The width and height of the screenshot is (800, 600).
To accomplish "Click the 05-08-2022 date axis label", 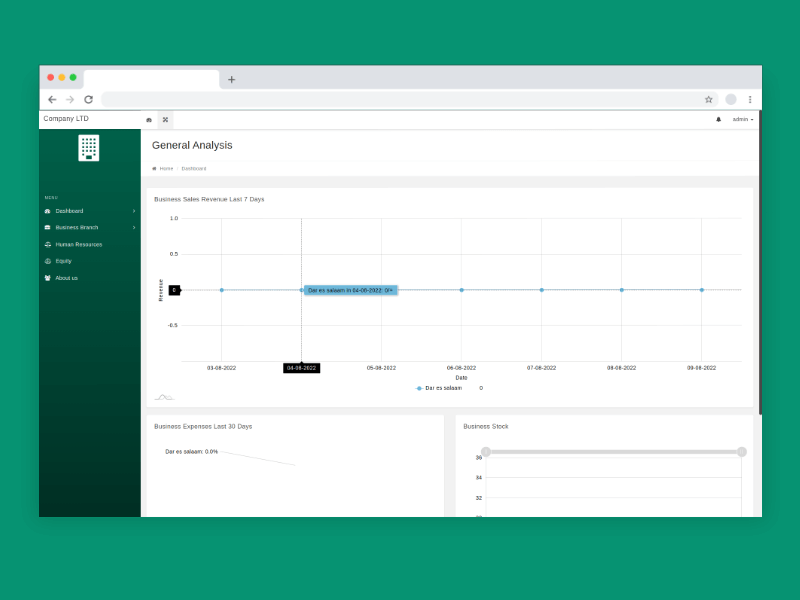I will (x=381, y=368).
